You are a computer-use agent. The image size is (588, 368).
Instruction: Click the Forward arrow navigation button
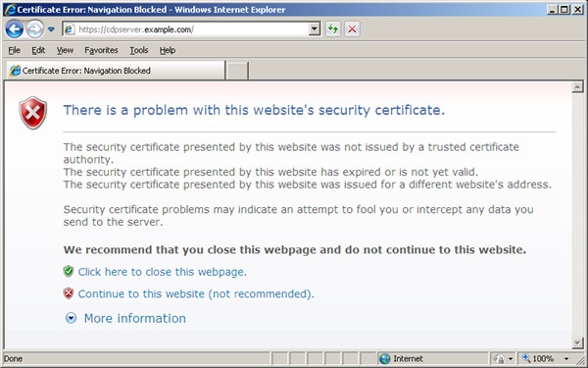click(x=35, y=28)
